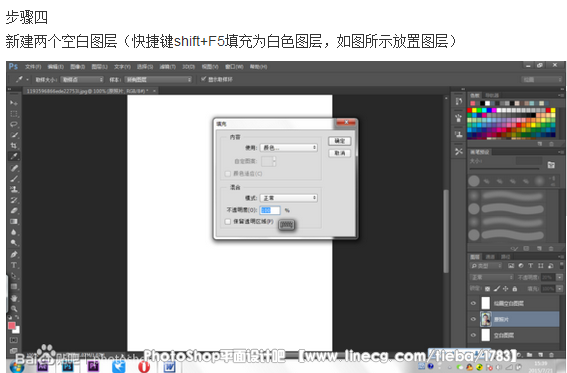The height and width of the screenshot is (373, 567).
Task: Toggle visibility of top blank layer
Action: (x=473, y=303)
